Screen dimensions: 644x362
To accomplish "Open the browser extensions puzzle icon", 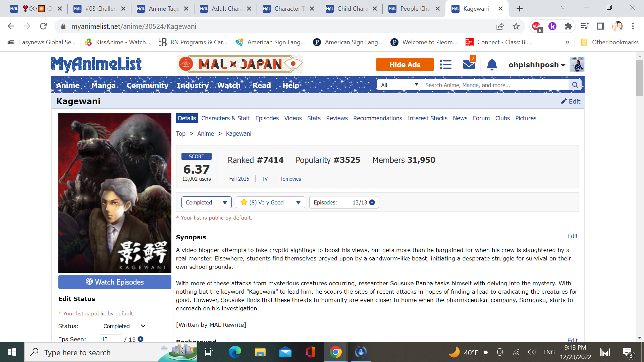I will click(568, 26).
